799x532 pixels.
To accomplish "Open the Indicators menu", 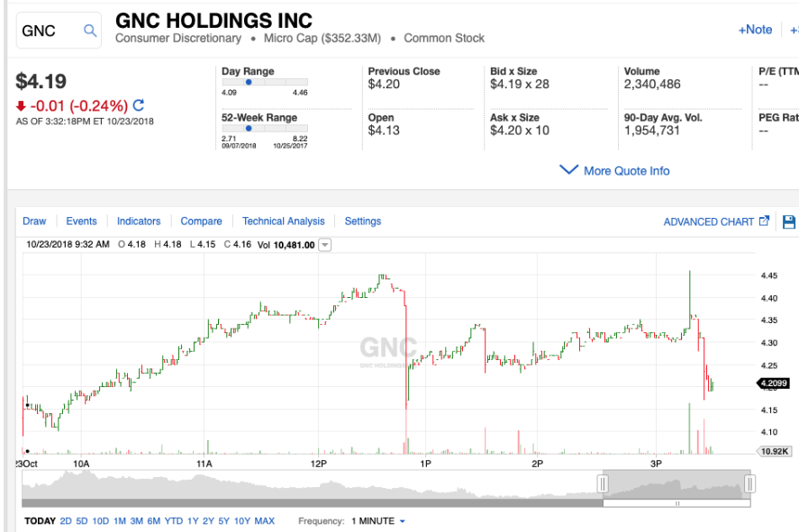I will [x=139, y=221].
